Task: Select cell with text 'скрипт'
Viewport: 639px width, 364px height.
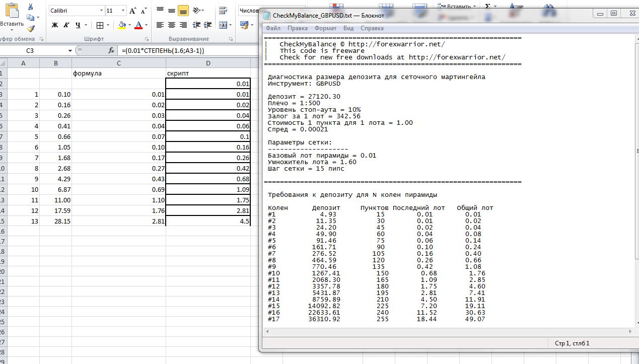Action: pyautogui.click(x=208, y=74)
